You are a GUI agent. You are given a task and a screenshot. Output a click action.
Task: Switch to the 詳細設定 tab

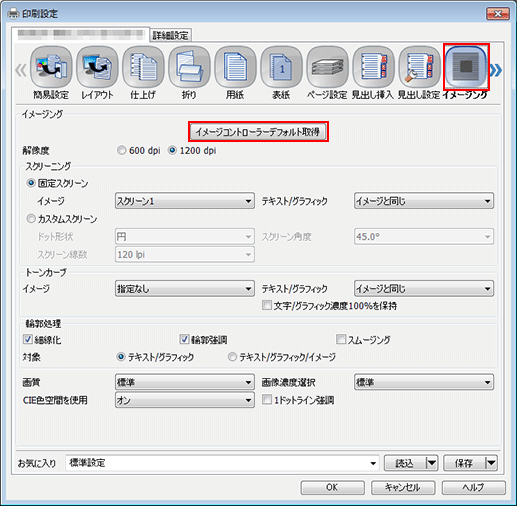tap(170, 35)
